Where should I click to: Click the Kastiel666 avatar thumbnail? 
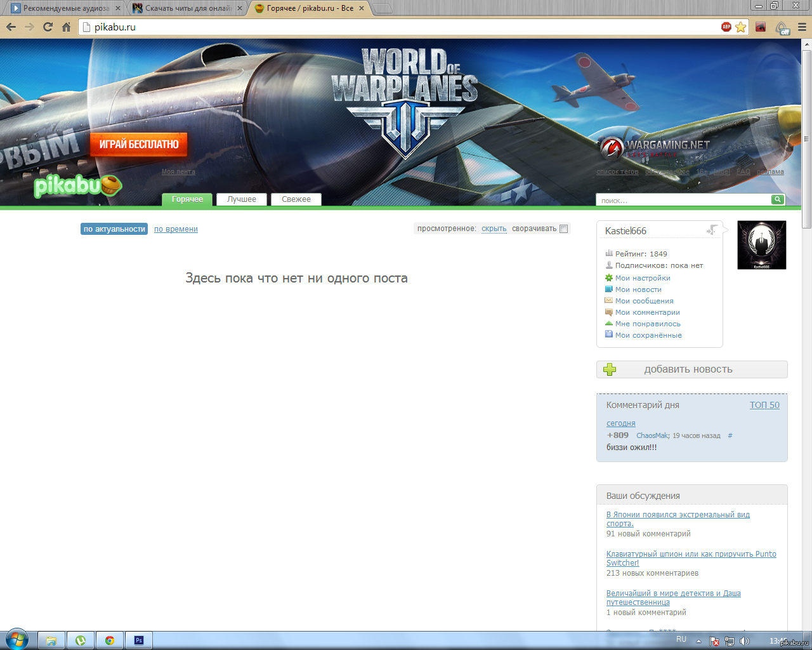coord(762,245)
